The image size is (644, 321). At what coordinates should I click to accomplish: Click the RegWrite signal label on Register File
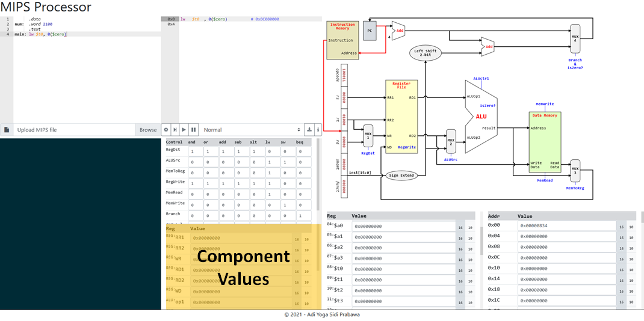click(406, 146)
